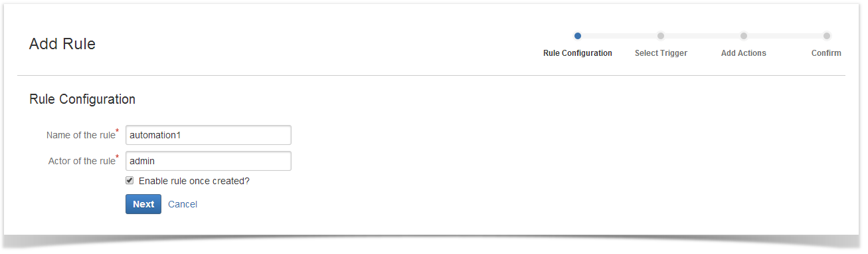Click progress bar between Rule Configuration and Select Trigger

tap(619, 36)
